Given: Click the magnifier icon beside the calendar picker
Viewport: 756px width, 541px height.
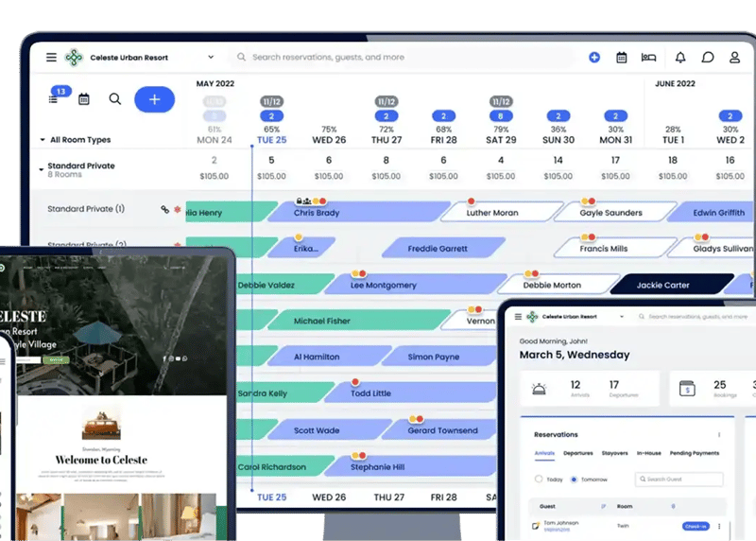Looking at the screenshot, I should 114,98.
